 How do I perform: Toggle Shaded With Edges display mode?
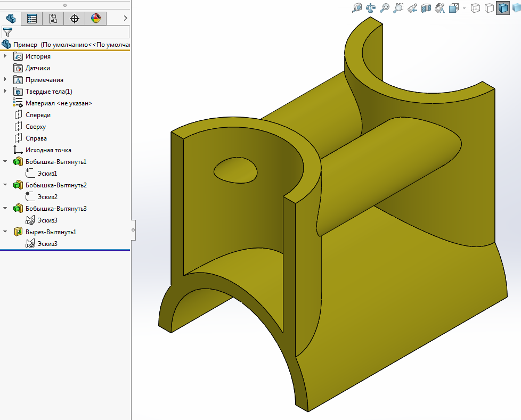(x=502, y=8)
